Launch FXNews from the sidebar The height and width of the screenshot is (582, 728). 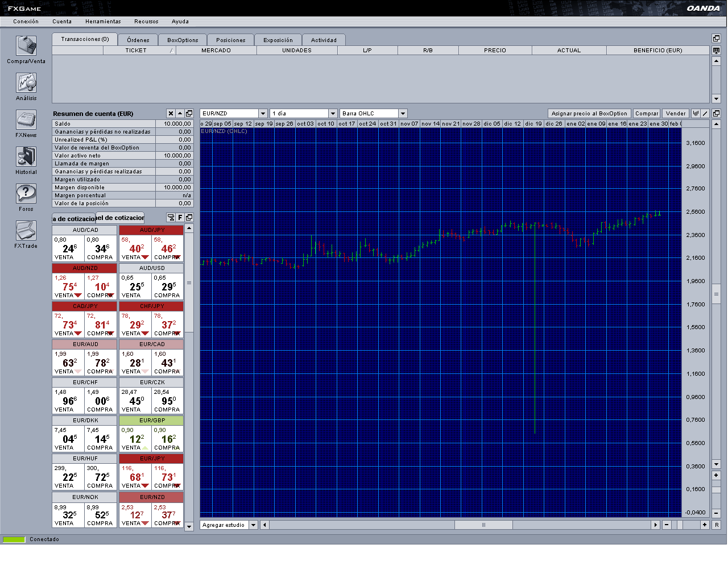point(26,120)
